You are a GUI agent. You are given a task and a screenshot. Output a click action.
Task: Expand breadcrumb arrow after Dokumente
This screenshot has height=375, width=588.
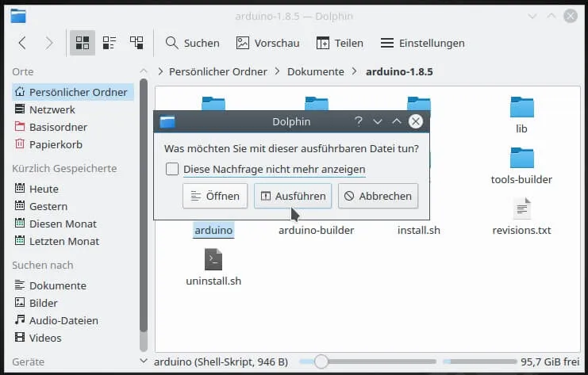[355, 71]
